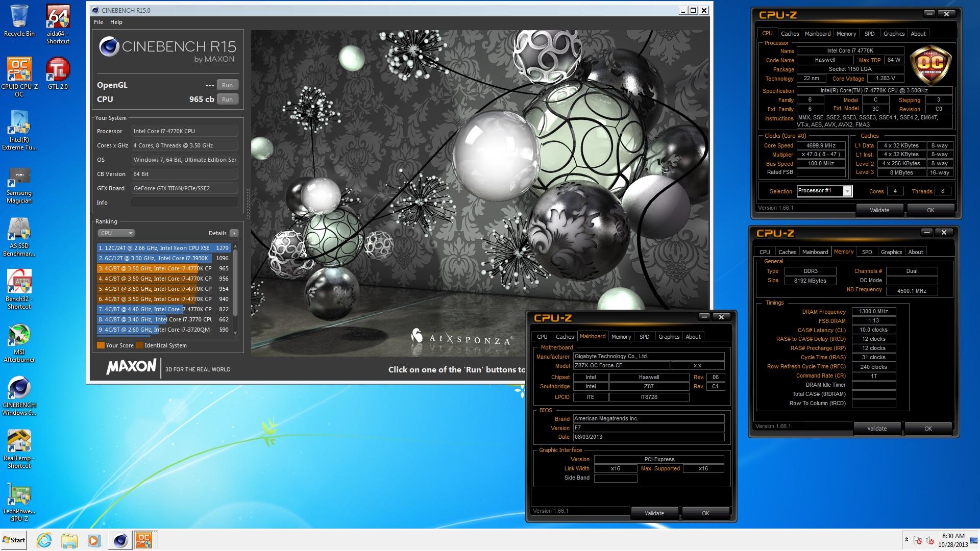Click the AIXSPONZA logo in render view
The height and width of the screenshot is (551, 980).
coord(462,337)
